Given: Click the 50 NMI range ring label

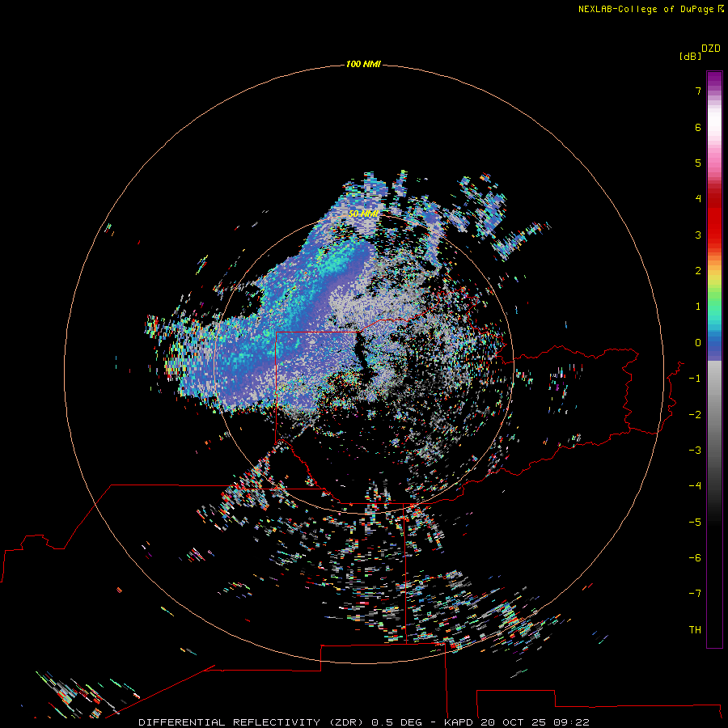Looking at the screenshot, I should point(363,214).
